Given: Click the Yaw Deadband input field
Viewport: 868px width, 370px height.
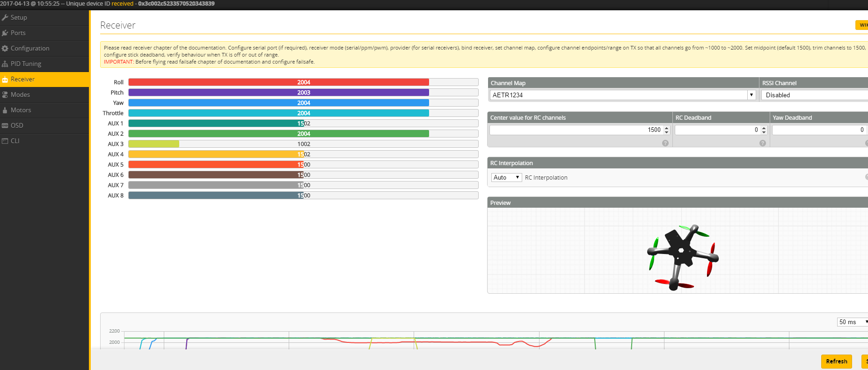Looking at the screenshot, I should point(819,130).
